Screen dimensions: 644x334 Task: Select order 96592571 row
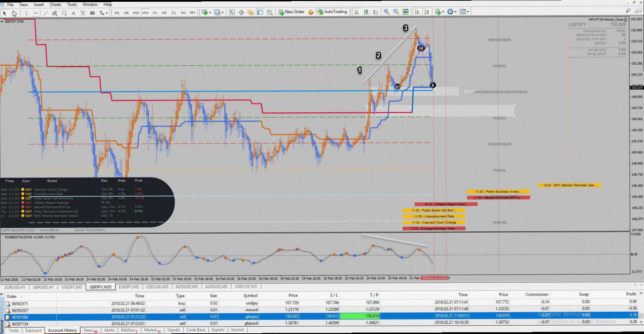[x=322, y=303]
